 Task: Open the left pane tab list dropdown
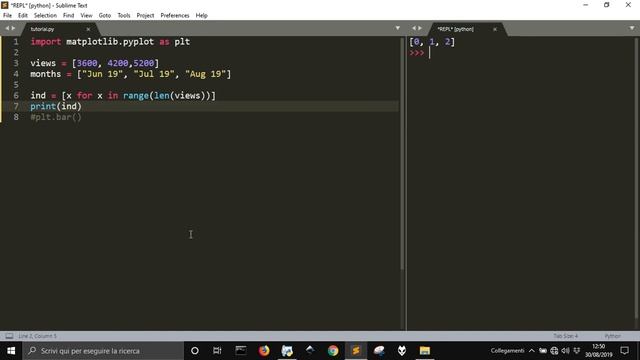pyautogui.click(x=398, y=28)
